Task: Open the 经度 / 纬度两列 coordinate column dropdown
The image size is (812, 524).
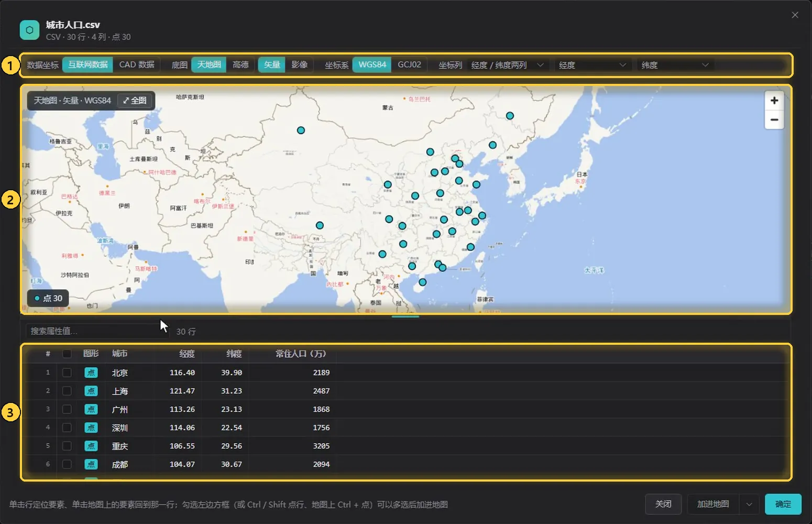Action: point(507,65)
